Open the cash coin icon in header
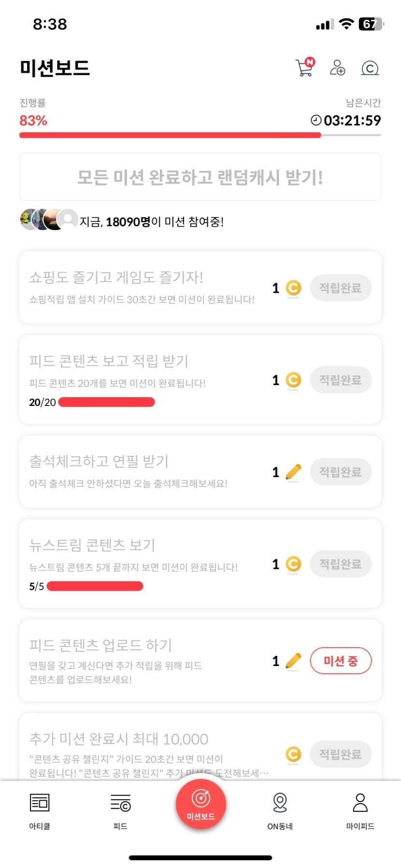401x868 pixels. [x=370, y=68]
